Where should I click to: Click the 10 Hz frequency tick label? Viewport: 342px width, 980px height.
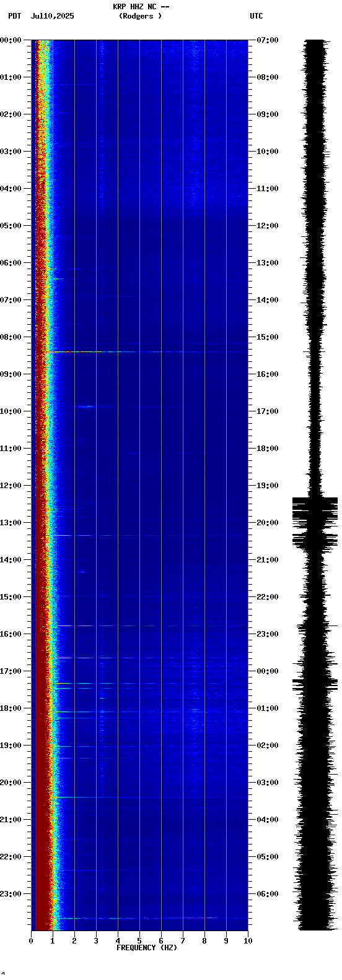pos(248,941)
